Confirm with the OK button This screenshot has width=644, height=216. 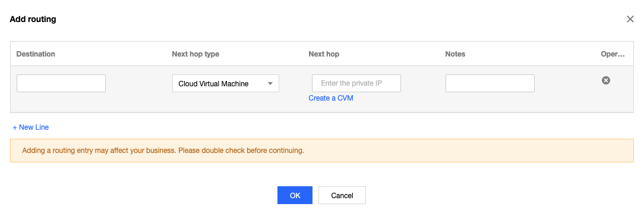[x=295, y=195]
